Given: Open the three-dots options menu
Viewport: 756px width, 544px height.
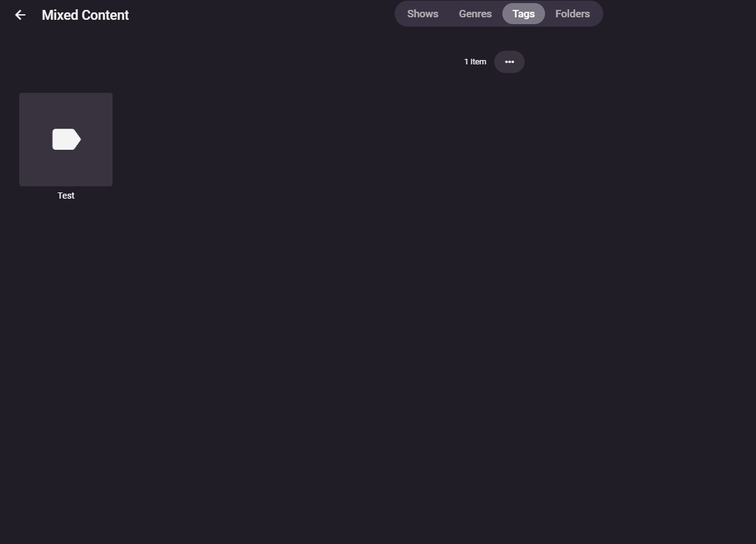Looking at the screenshot, I should (x=509, y=62).
